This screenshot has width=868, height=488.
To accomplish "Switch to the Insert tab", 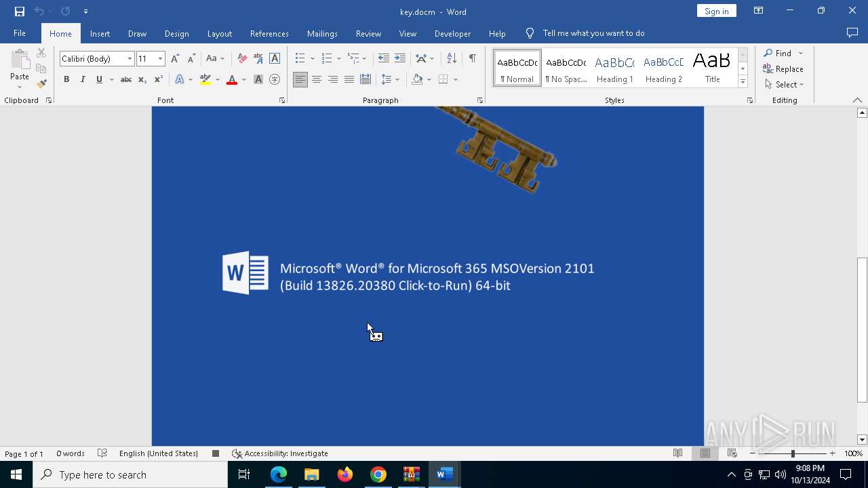I will [100, 33].
